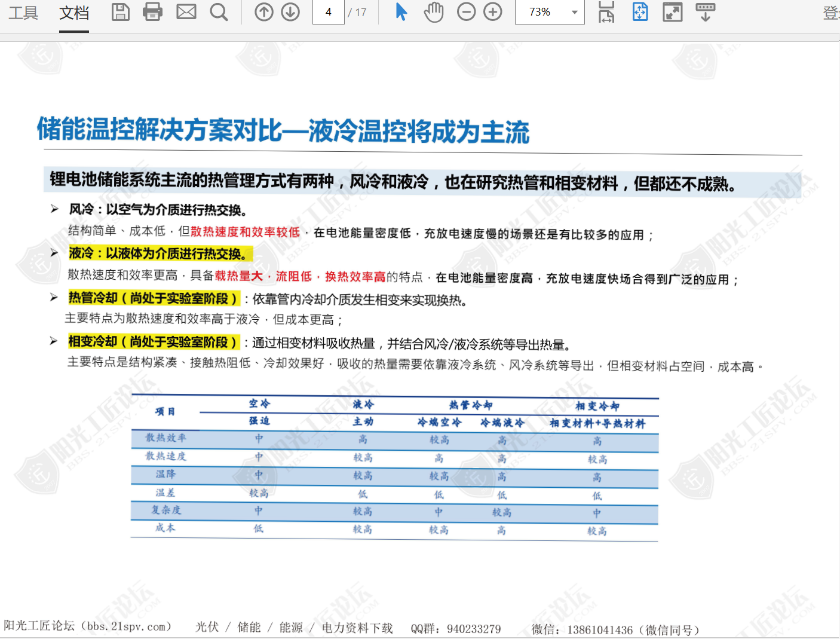Open the search magnifier tool
This screenshot has height=639, width=840.
219,12
